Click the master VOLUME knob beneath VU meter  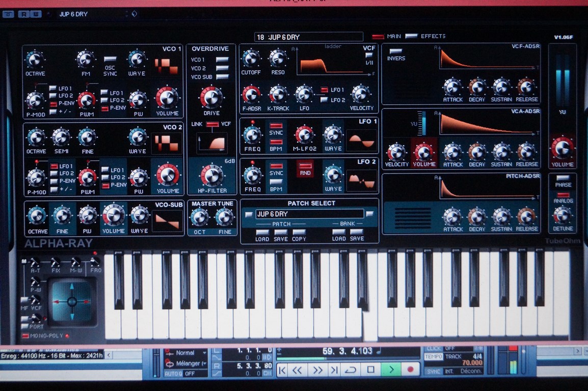(x=562, y=148)
